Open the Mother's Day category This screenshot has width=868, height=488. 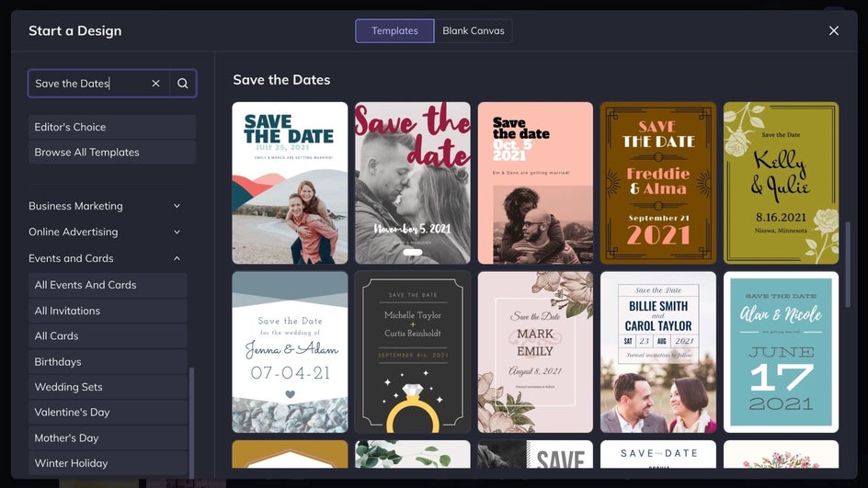[108, 437]
